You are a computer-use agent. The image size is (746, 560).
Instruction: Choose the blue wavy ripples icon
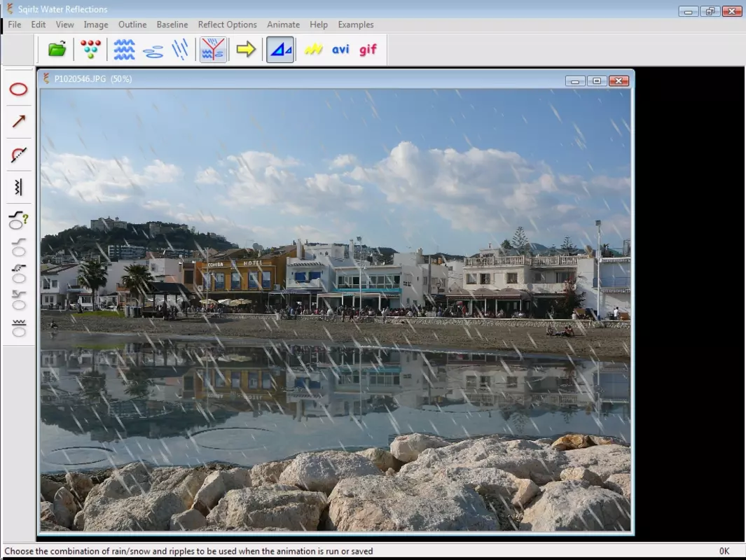124,49
